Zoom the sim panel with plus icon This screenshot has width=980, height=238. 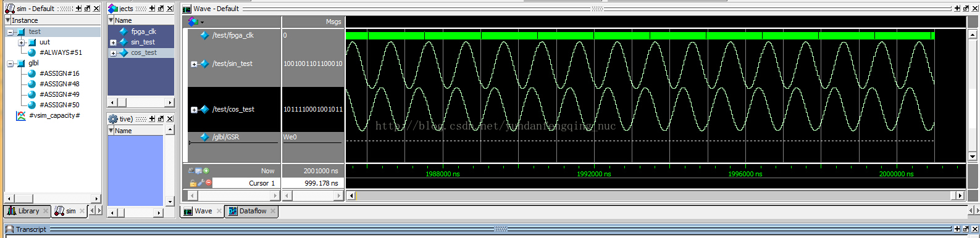(x=78, y=9)
